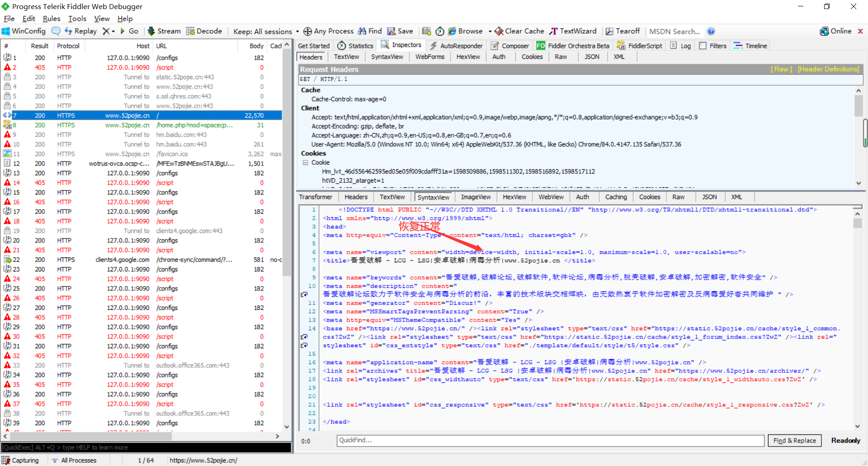Click the blue help icon in toolbar
868x466 pixels.
tap(711, 31)
